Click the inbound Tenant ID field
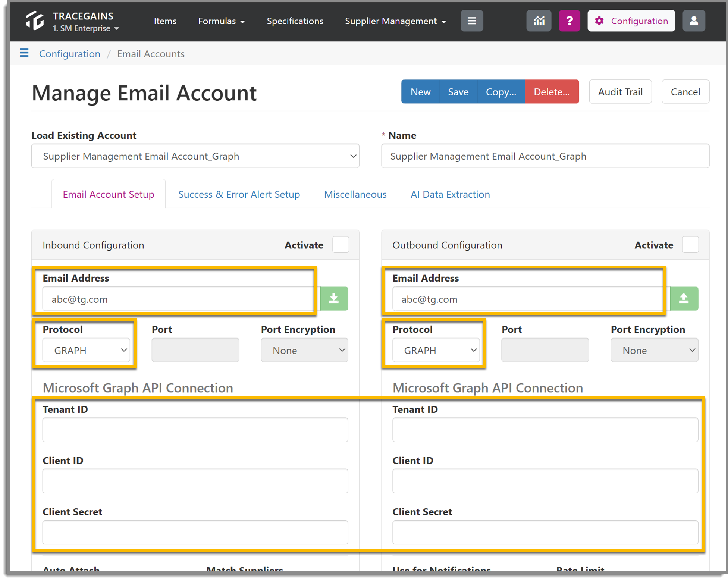728x581 pixels. tap(195, 430)
